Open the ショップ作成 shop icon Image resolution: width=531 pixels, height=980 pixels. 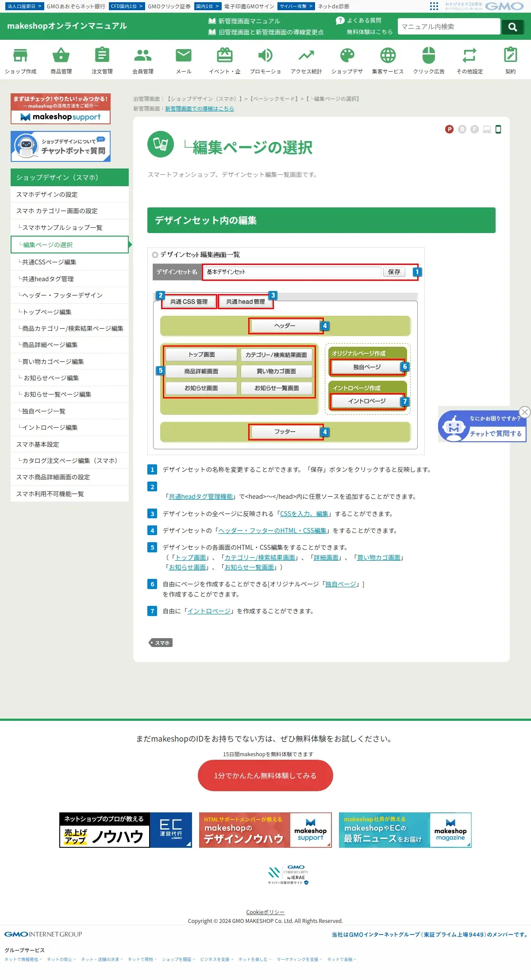coord(20,56)
